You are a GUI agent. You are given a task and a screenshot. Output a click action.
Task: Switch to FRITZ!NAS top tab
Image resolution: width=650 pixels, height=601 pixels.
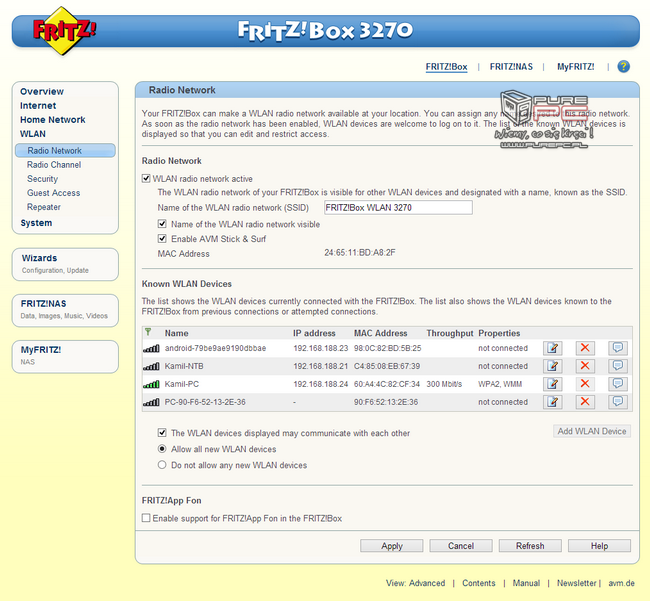click(511, 67)
